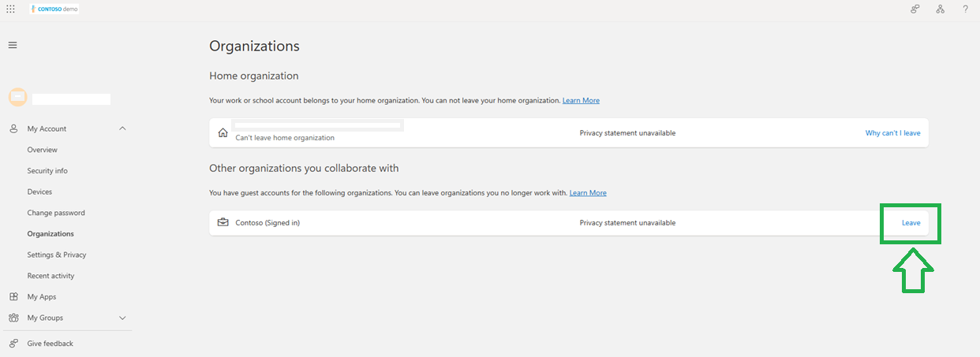Leave the Contoso organization

(x=911, y=223)
